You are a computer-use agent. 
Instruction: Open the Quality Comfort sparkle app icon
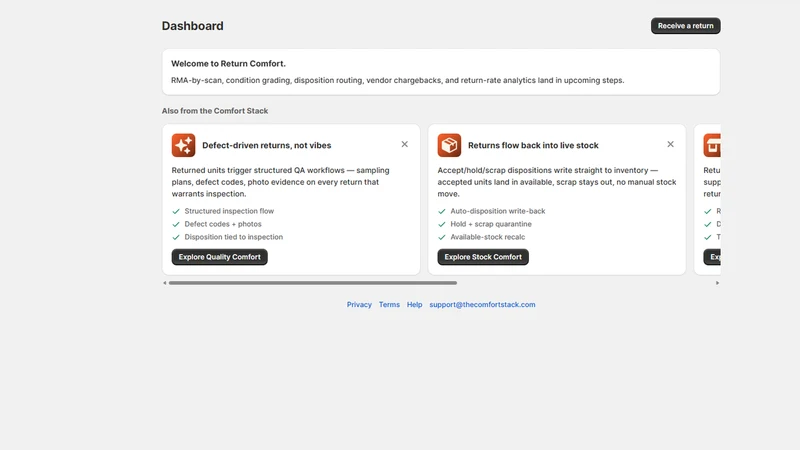pyautogui.click(x=183, y=145)
